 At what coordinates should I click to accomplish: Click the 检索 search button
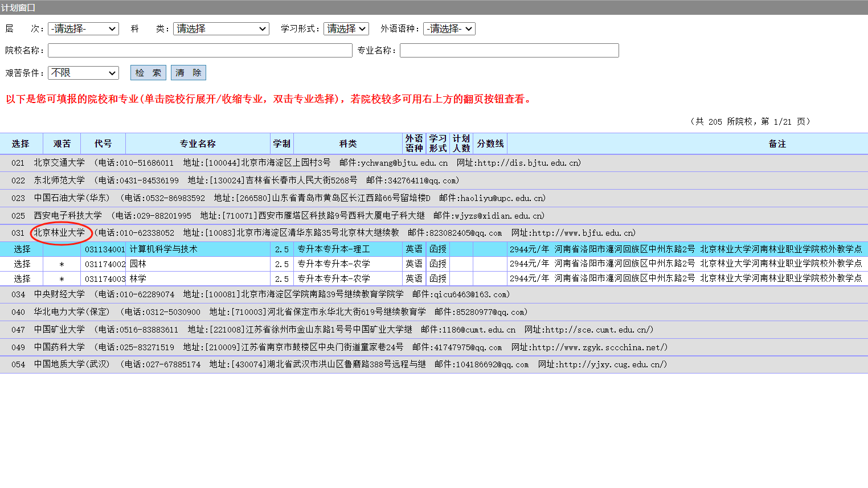click(x=148, y=72)
